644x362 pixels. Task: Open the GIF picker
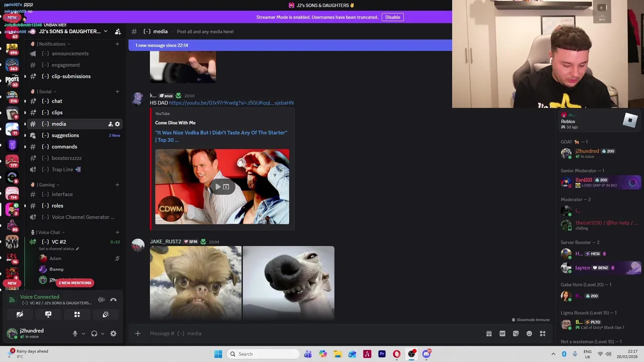(502, 333)
